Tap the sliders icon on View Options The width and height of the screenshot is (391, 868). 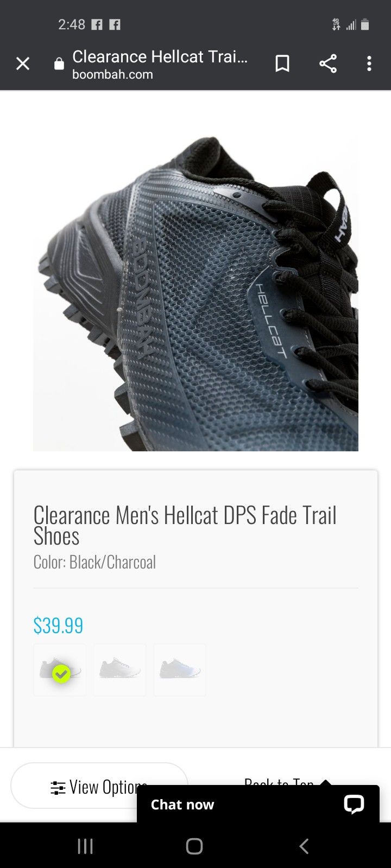click(x=58, y=788)
